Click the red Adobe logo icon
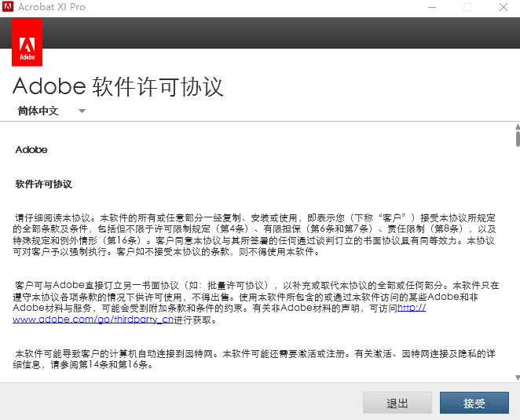Viewport: 520px width, 420px height. 27,42
